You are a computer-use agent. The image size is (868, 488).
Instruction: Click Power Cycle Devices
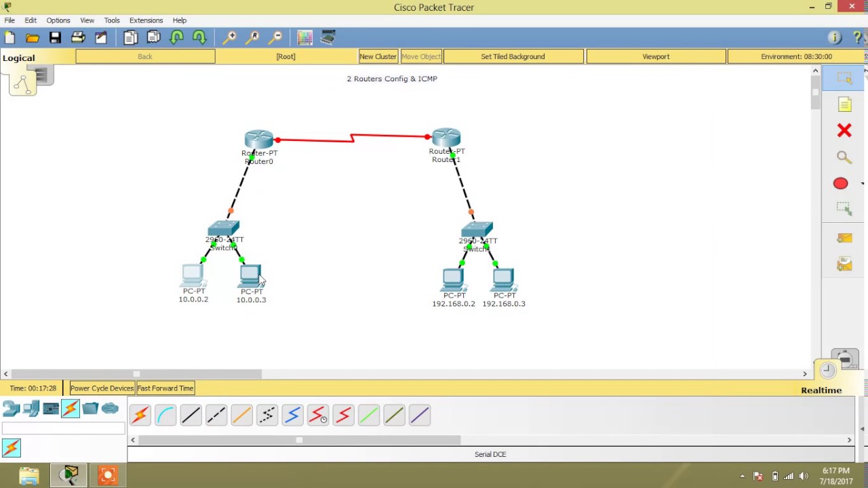point(102,388)
